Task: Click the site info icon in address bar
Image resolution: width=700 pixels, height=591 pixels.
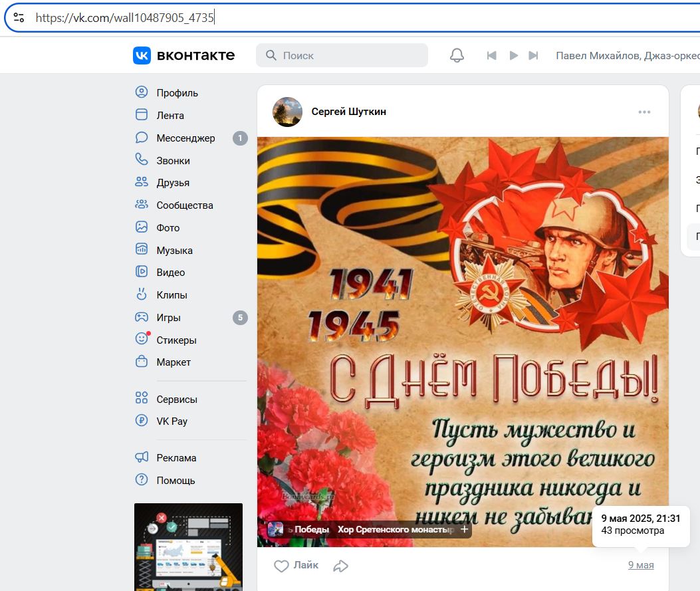Action: pyautogui.click(x=19, y=18)
